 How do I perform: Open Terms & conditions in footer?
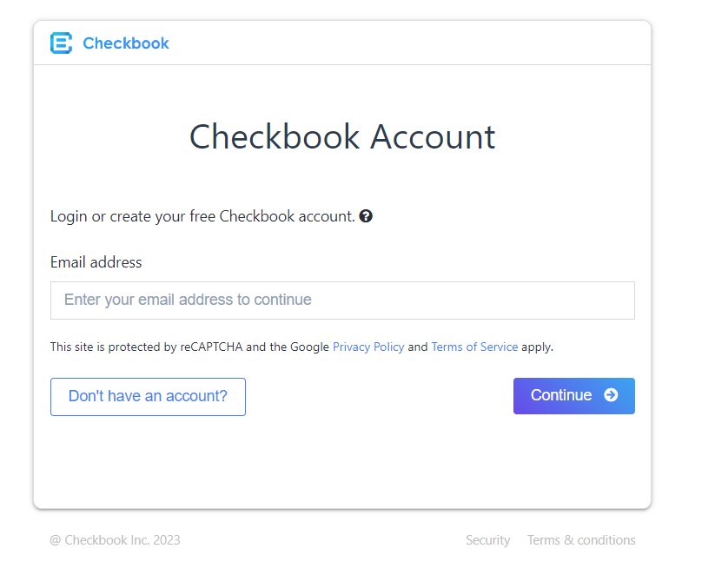click(x=581, y=539)
